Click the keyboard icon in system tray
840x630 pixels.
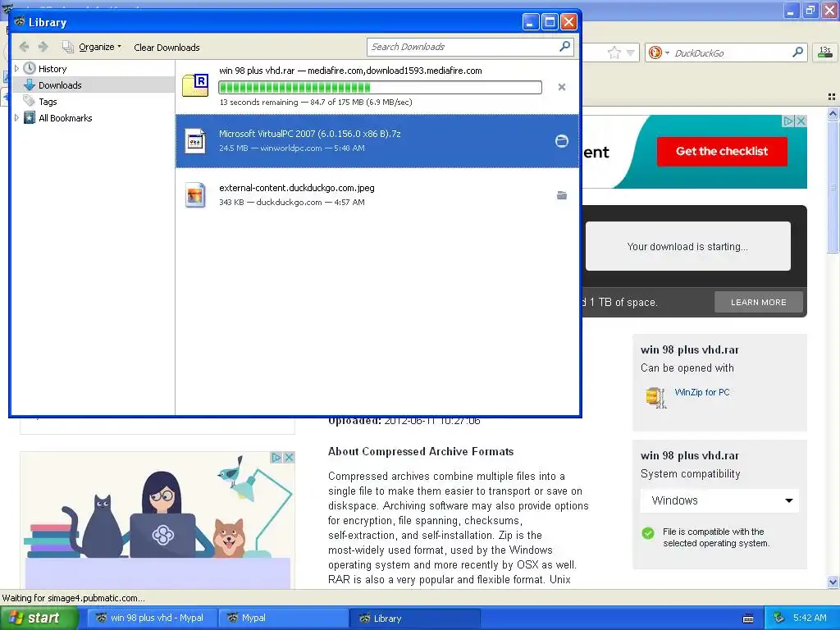748,619
